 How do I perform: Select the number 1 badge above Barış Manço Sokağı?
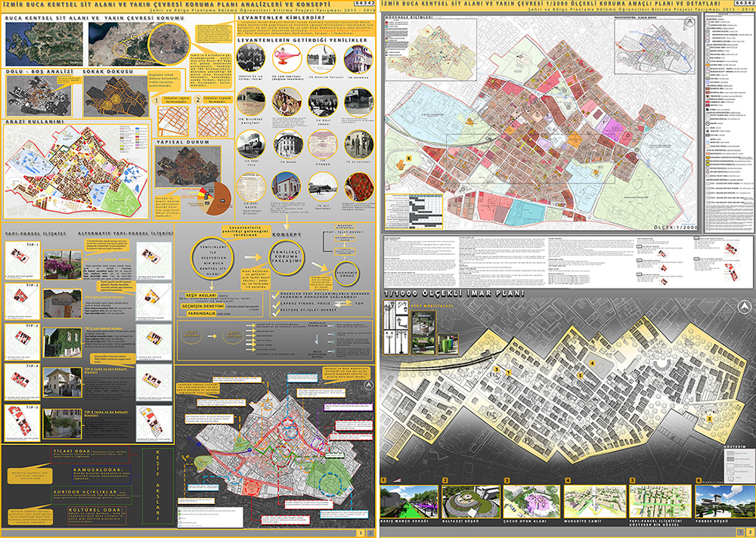(x=384, y=480)
